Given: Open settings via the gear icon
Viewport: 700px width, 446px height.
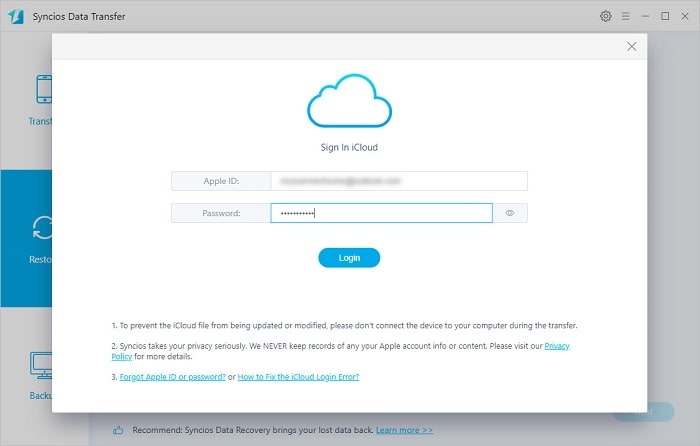Looking at the screenshot, I should tap(605, 16).
